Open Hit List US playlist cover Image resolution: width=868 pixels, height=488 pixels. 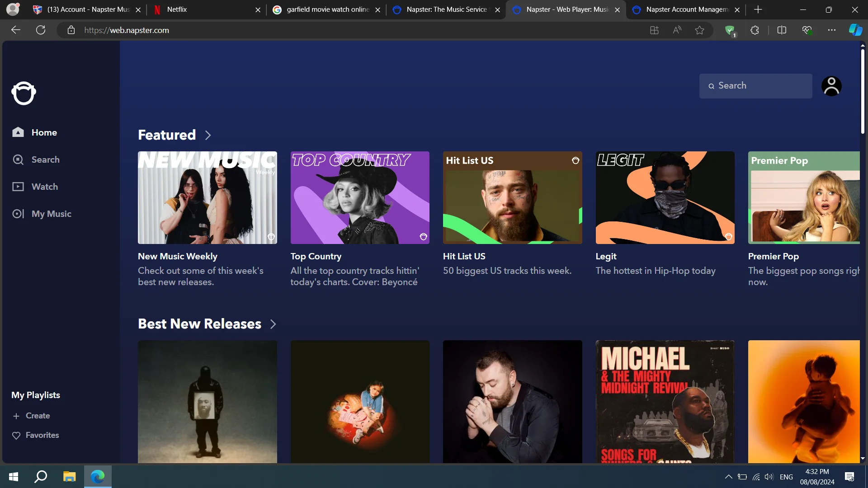pyautogui.click(x=513, y=197)
